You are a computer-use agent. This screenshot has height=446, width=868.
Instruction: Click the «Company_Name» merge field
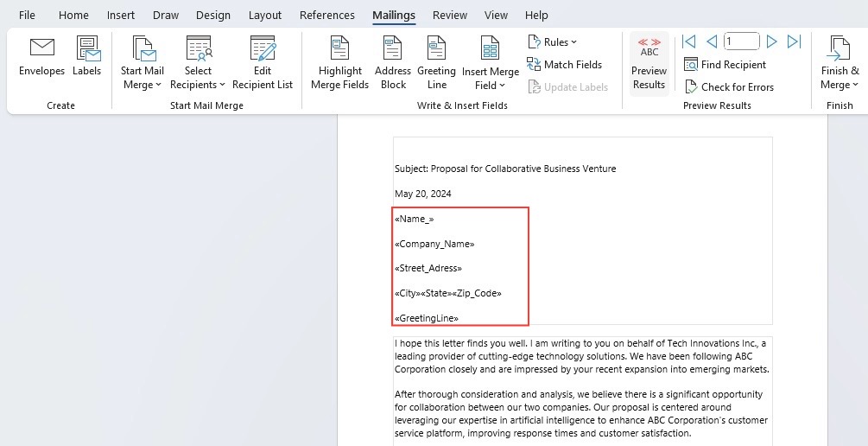pyautogui.click(x=434, y=244)
